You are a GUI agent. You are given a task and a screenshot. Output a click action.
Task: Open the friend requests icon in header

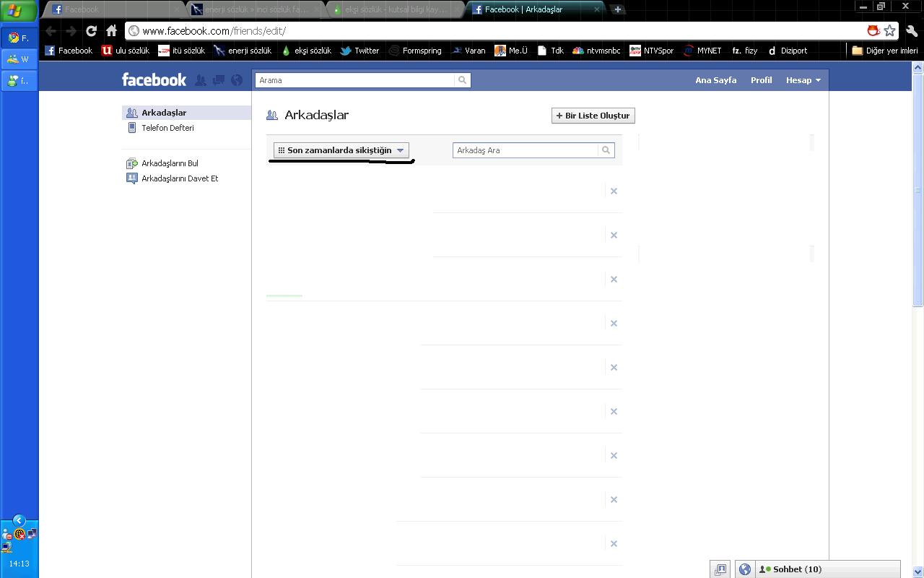(x=201, y=80)
